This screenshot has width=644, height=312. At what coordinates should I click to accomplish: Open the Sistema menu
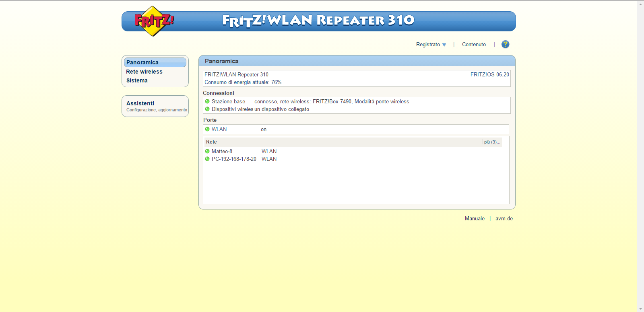coord(137,80)
